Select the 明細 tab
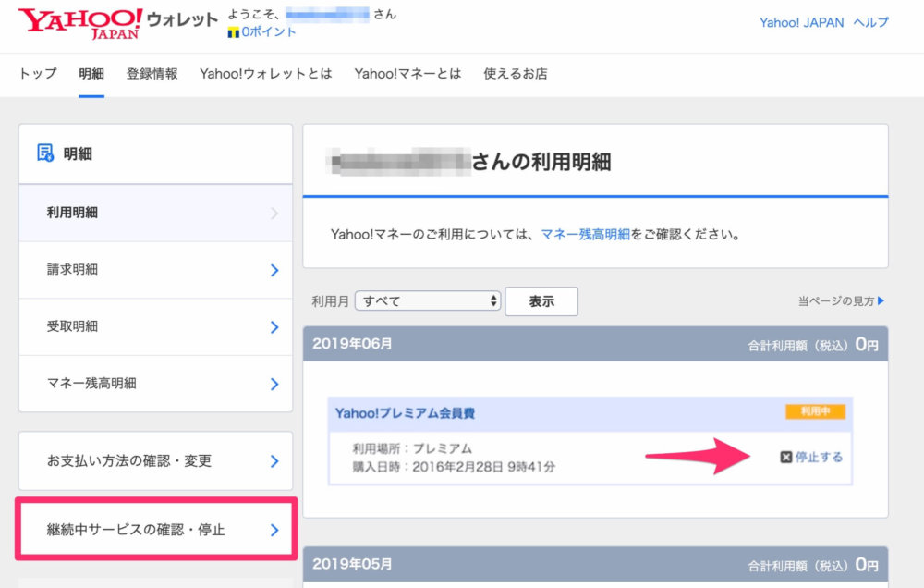Viewport: 924px width, 588px height. [91, 74]
